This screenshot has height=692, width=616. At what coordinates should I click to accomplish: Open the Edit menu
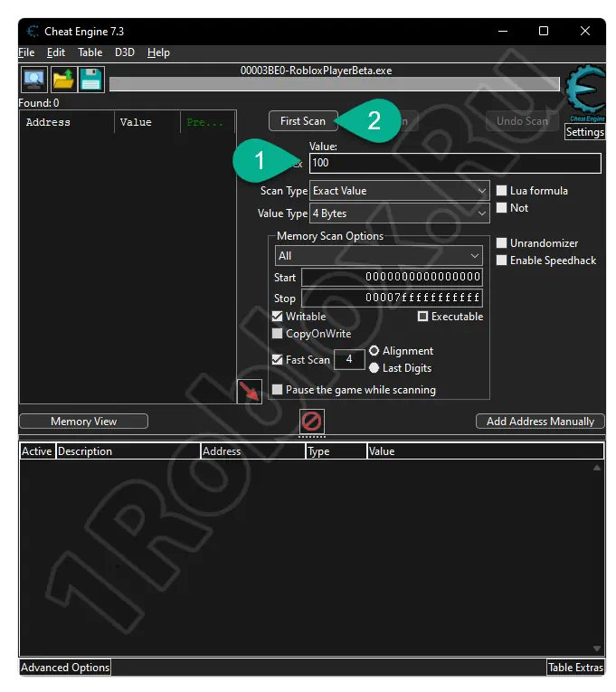[x=56, y=52]
